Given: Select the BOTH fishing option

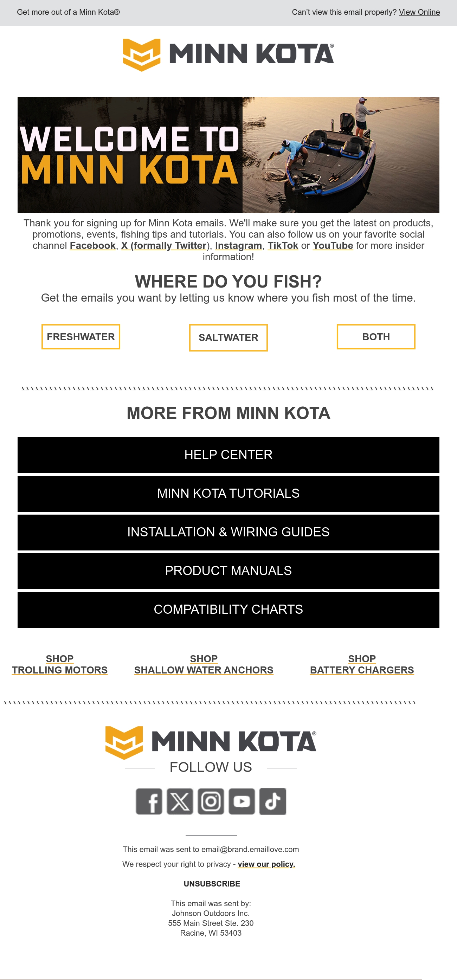Looking at the screenshot, I should click(376, 337).
